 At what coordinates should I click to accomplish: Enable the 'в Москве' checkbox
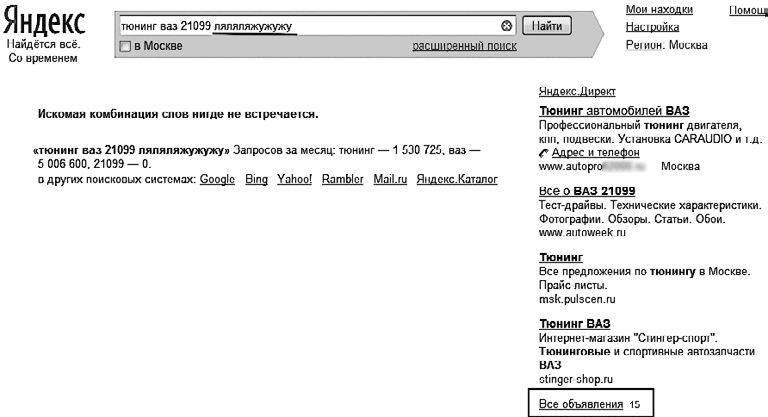[125, 46]
